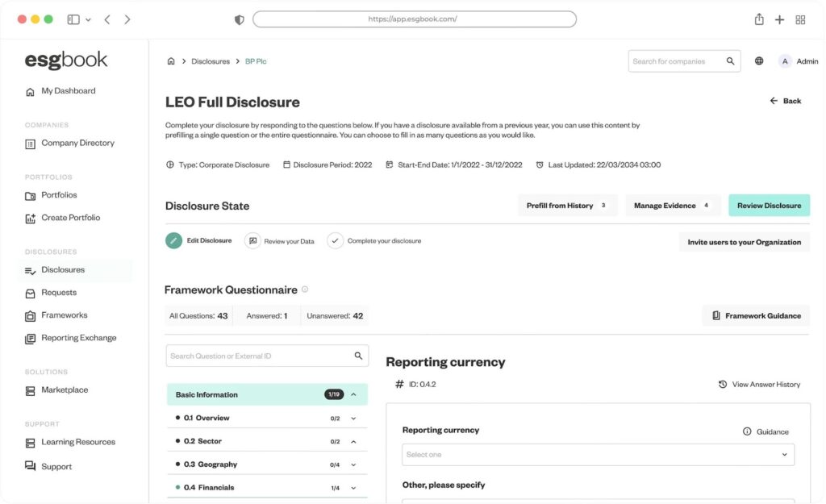Click the View Answer History clock icon

(x=723, y=385)
